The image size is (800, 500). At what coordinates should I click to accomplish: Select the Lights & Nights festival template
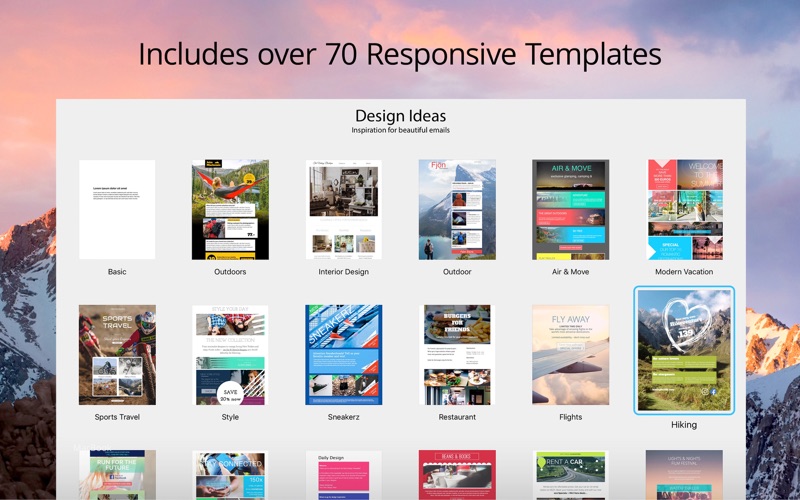[x=684, y=475]
